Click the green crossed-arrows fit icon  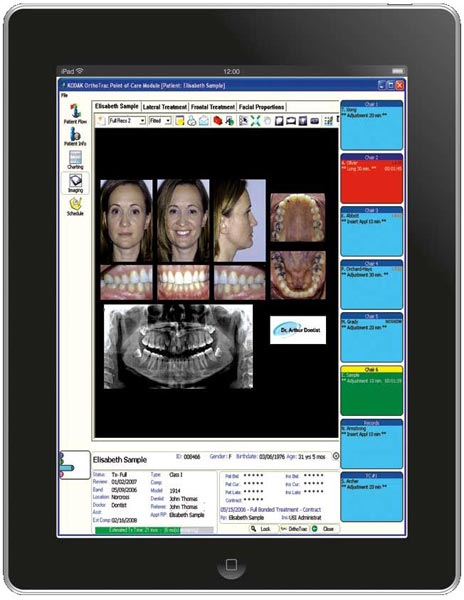tap(255, 121)
